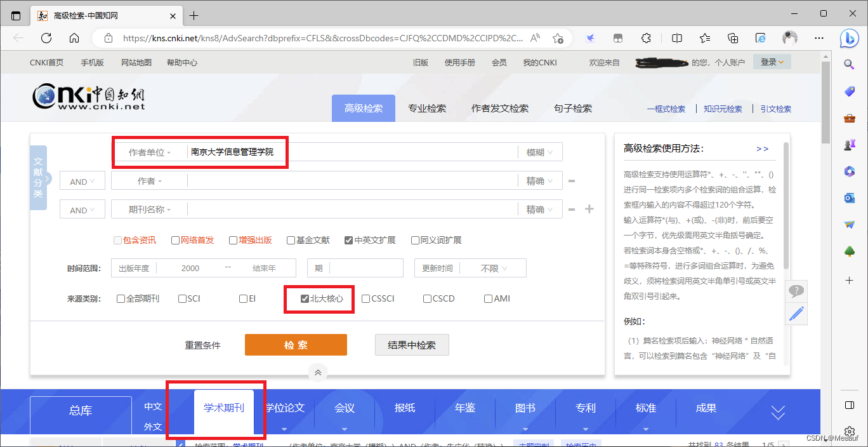Open 模糊 match mode dropdown
Image resolution: width=868 pixels, height=447 pixels.
pos(540,152)
